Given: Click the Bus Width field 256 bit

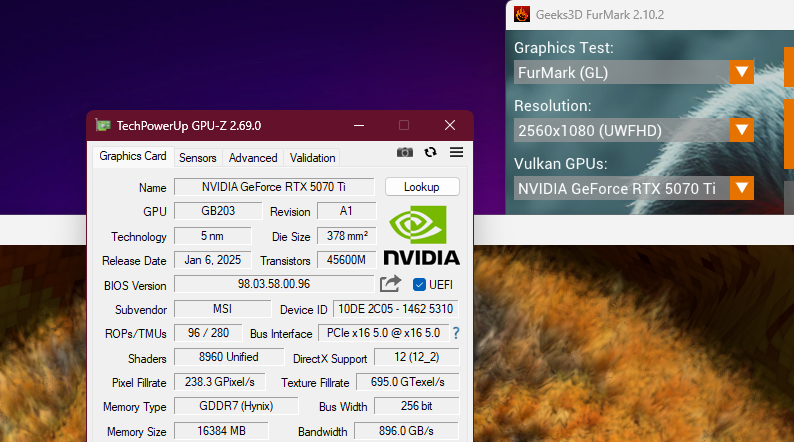Looking at the screenshot, I should click(417, 406).
